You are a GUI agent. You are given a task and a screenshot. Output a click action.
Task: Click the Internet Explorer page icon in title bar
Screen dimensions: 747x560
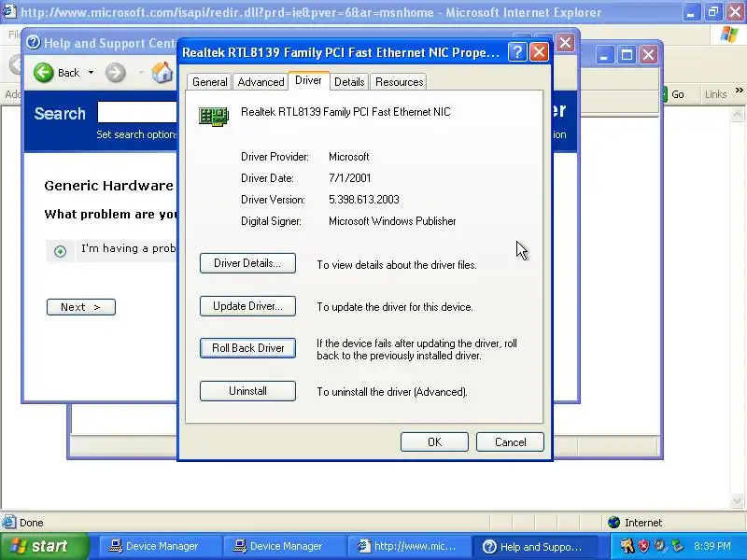pyautogui.click(x=9, y=11)
